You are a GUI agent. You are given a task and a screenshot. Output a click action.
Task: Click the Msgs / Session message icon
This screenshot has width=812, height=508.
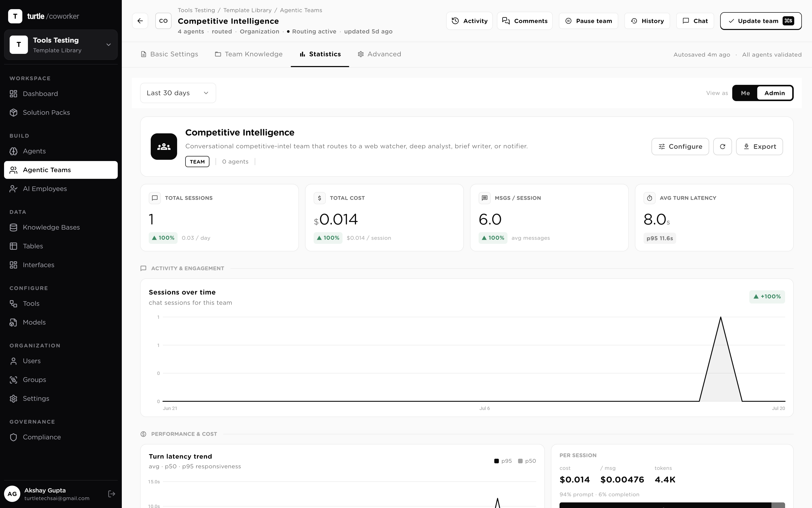click(484, 198)
